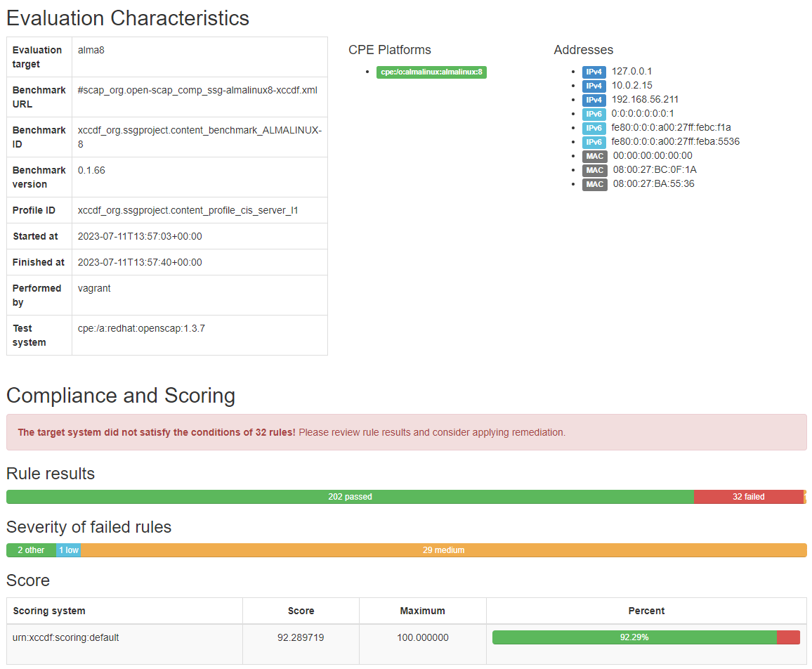812x669 pixels.
Task: Click the MAC address 08:00:27:BA:55:36
Action: (653, 184)
